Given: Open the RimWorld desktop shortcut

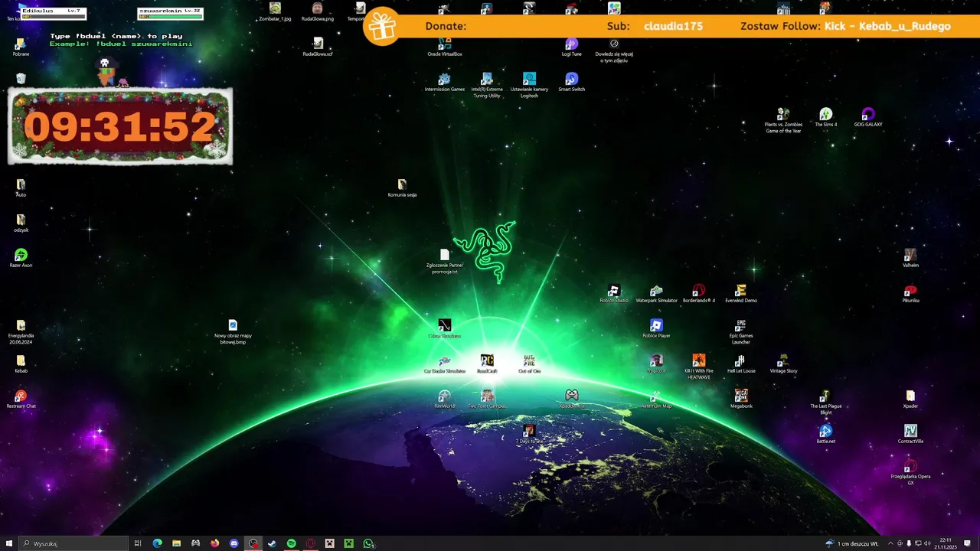Looking at the screenshot, I should 445,399.
